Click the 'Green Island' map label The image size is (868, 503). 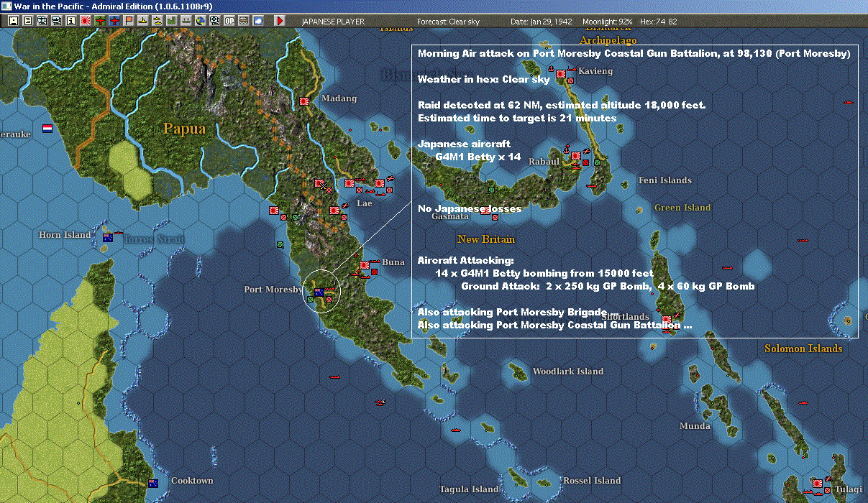point(682,208)
